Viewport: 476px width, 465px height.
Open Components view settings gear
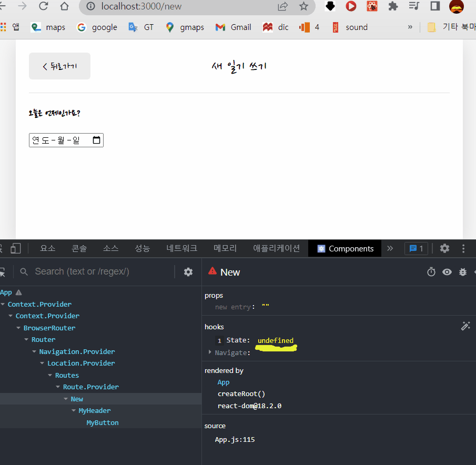coord(188,271)
